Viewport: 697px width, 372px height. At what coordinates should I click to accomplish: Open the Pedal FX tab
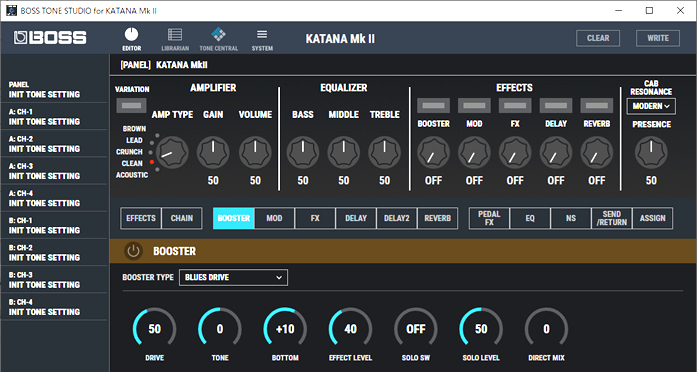489,218
